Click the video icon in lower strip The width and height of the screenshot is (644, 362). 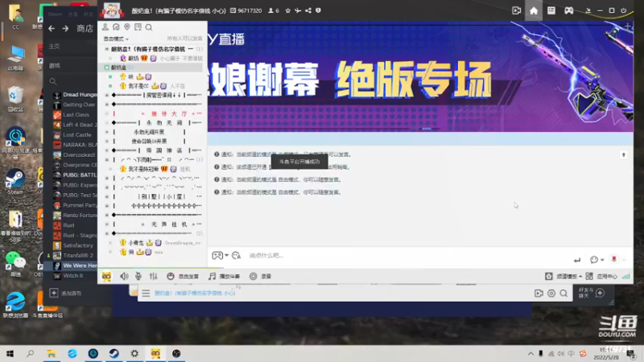pos(539,293)
